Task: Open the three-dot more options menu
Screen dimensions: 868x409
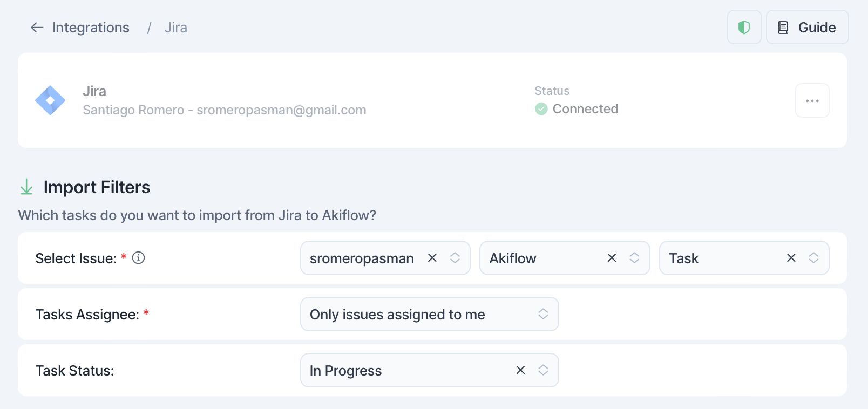Action: (812, 100)
